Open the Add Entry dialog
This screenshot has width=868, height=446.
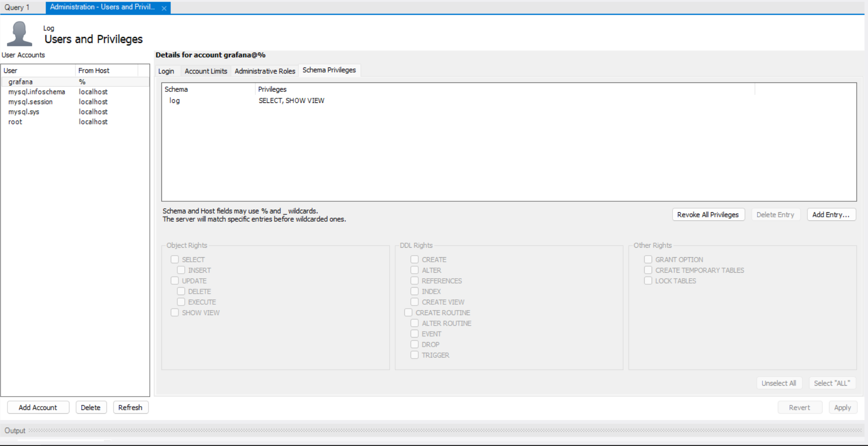tap(831, 215)
